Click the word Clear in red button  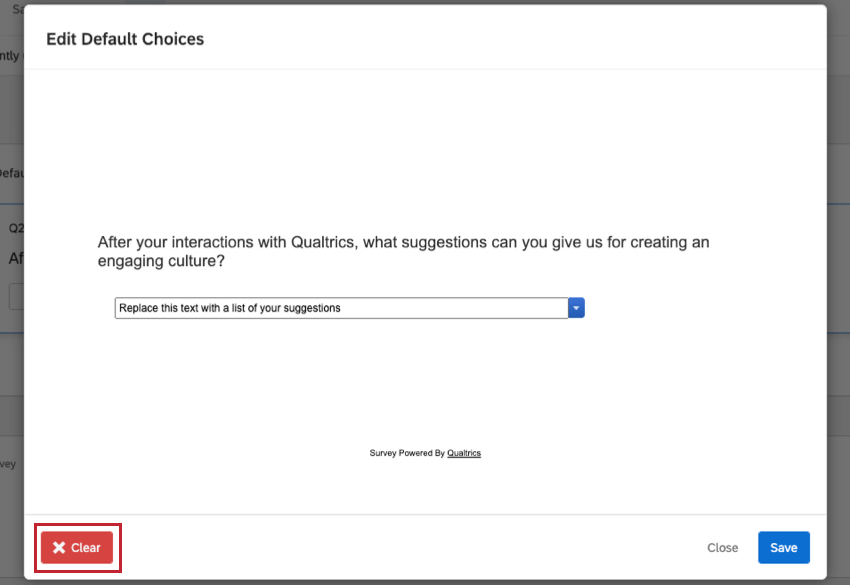[86, 548]
